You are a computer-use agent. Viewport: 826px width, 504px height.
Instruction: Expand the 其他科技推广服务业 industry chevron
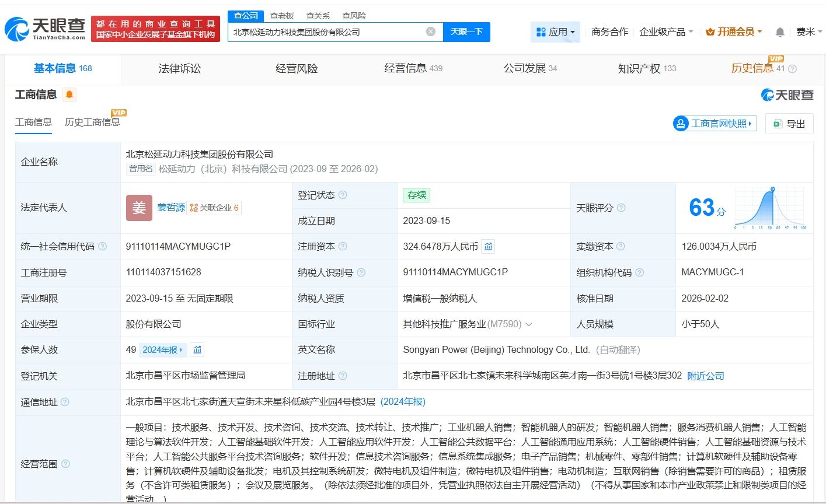click(x=529, y=324)
